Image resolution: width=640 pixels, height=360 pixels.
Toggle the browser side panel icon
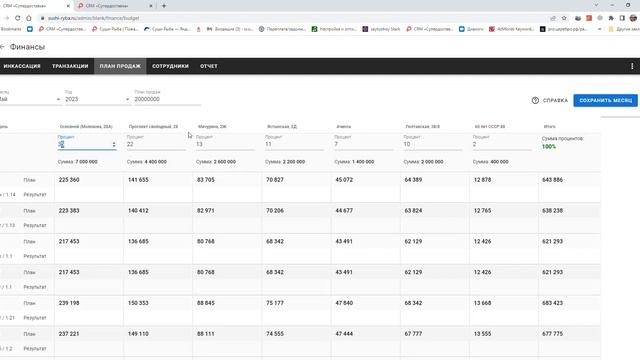(x=622, y=18)
